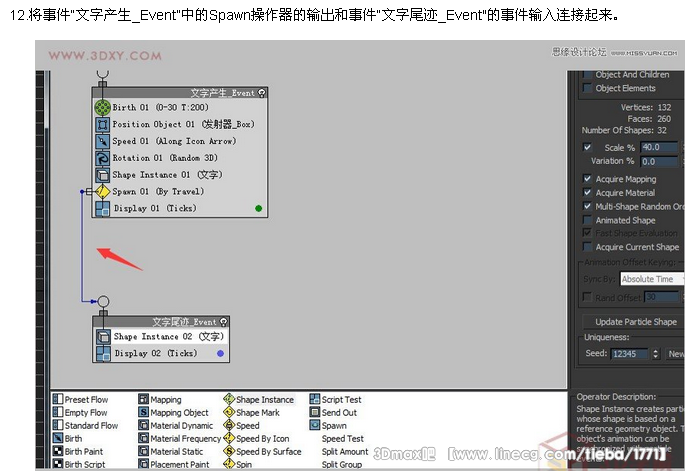This screenshot has width=695, height=471.
Task: Pick Material Dynamic icon in depot
Action: [143, 425]
